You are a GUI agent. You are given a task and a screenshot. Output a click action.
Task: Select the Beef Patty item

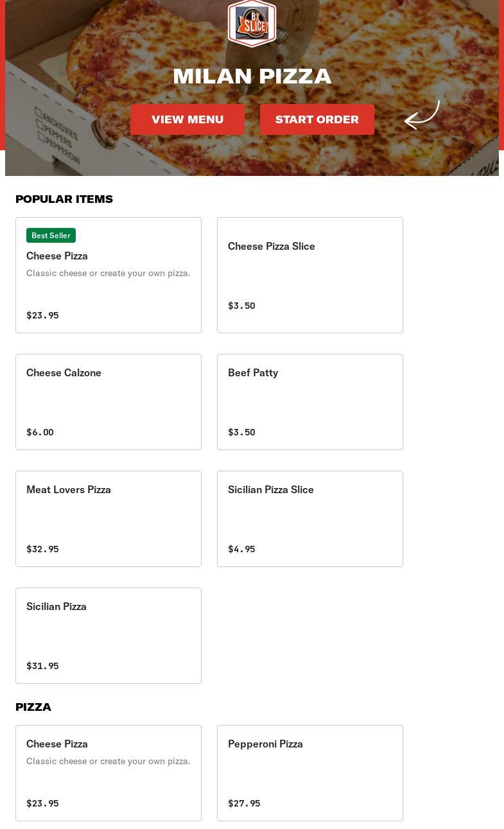point(310,402)
